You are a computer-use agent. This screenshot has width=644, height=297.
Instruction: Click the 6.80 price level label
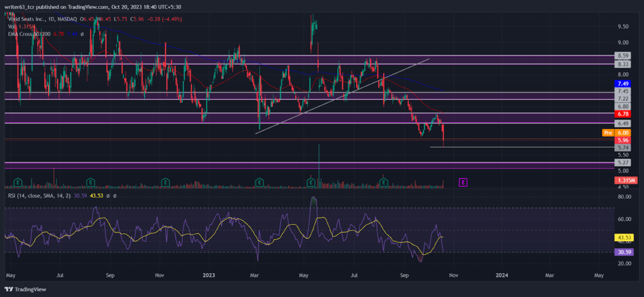click(x=623, y=106)
